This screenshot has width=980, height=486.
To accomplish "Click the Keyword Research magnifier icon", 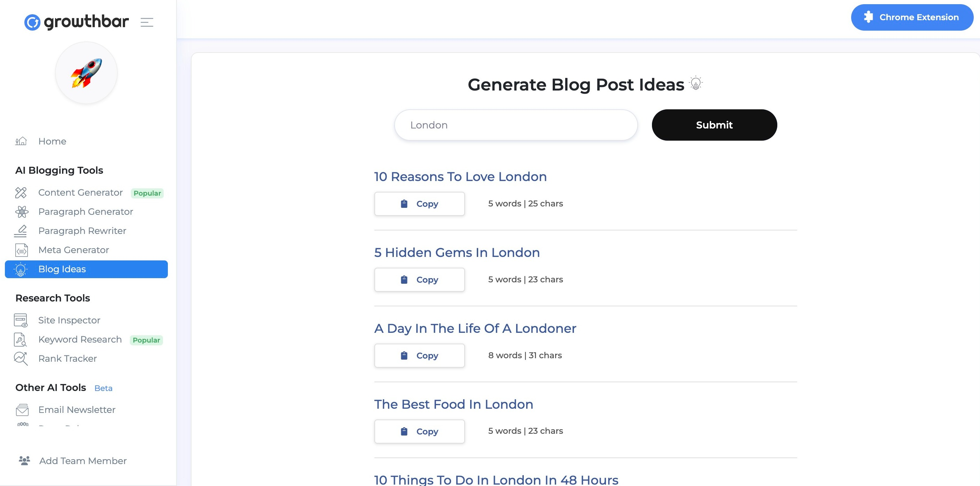I will [20, 339].
